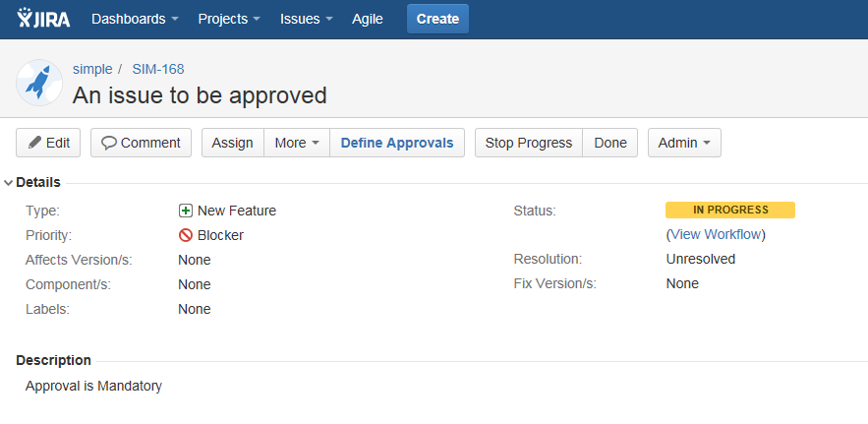Screen dimensions: 868x424
Task: Open the Projects dropdown menu
Action: coord(229,19)
